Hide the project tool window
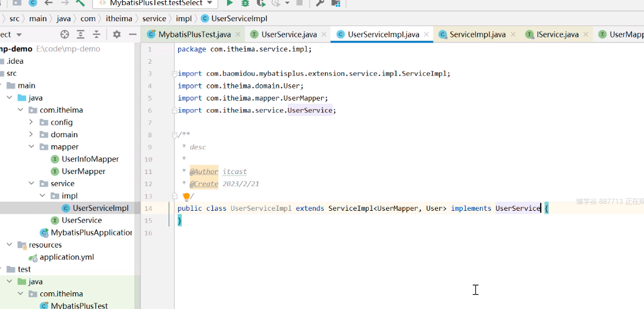The height and width of the screenshot is (309, 644). [132, 34]
